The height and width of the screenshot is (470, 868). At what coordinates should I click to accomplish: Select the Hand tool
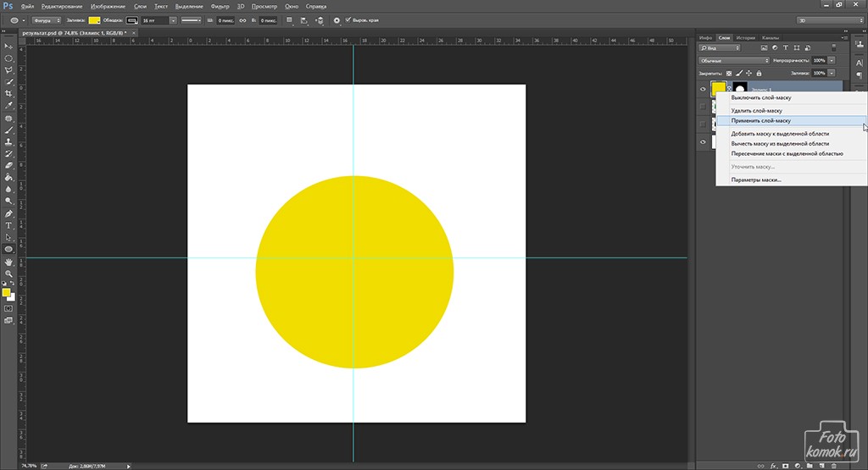tap(8, 262)
